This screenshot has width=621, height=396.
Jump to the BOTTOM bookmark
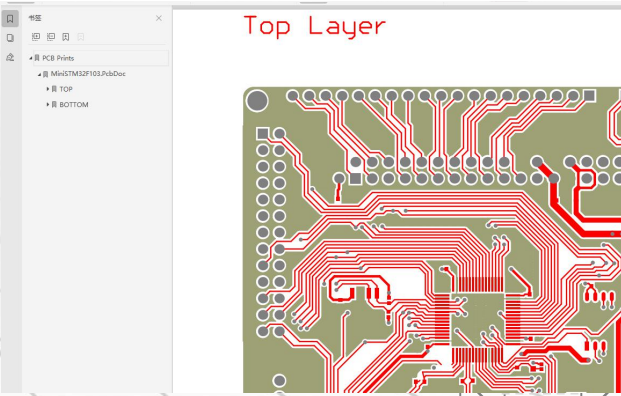(74, 105)
